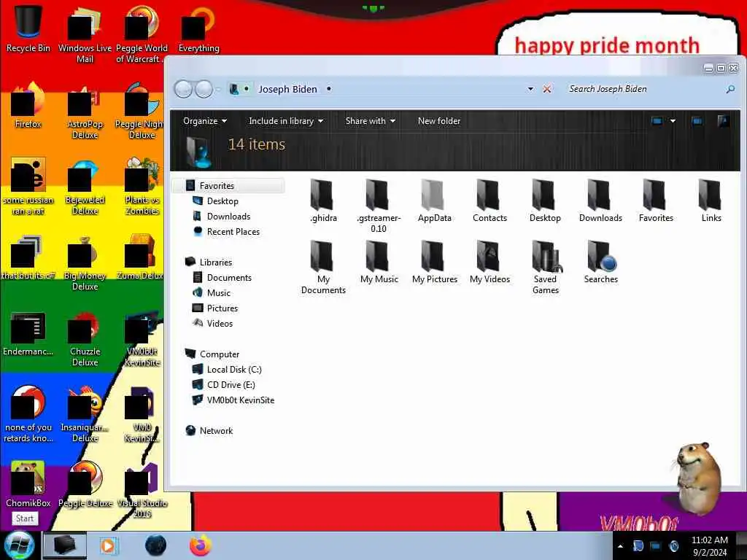Select Plants vs Zombies desktop shortcut

(x=142, y=187)
